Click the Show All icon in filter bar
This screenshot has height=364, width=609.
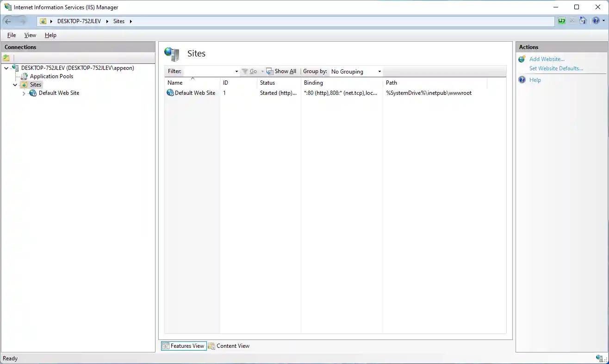[x=270, y=71]
